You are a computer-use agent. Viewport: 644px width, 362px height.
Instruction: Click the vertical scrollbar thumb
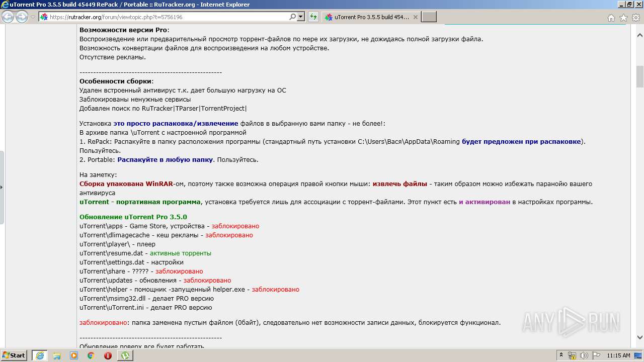click(640, 76)
